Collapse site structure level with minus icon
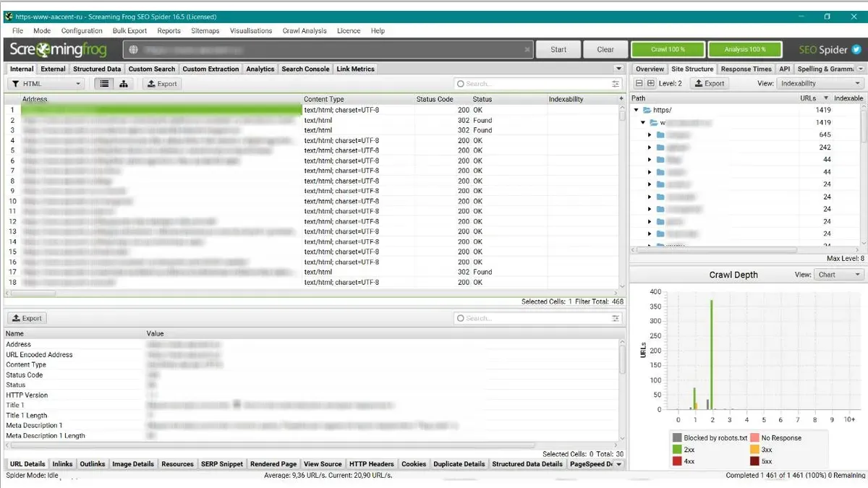Screen dimensions: 868x488 (x=639, y=84)
